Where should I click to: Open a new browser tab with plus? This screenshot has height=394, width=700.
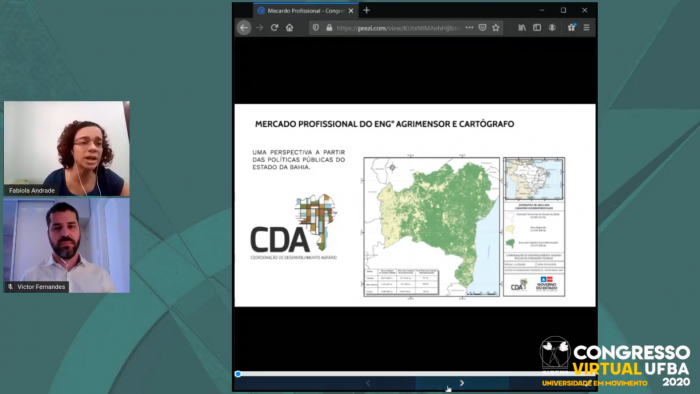[x=367, y=10]
